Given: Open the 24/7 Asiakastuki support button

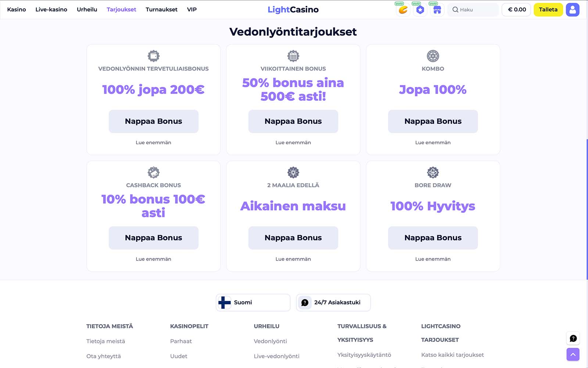Looking at the screenshot, I should 333,302.
